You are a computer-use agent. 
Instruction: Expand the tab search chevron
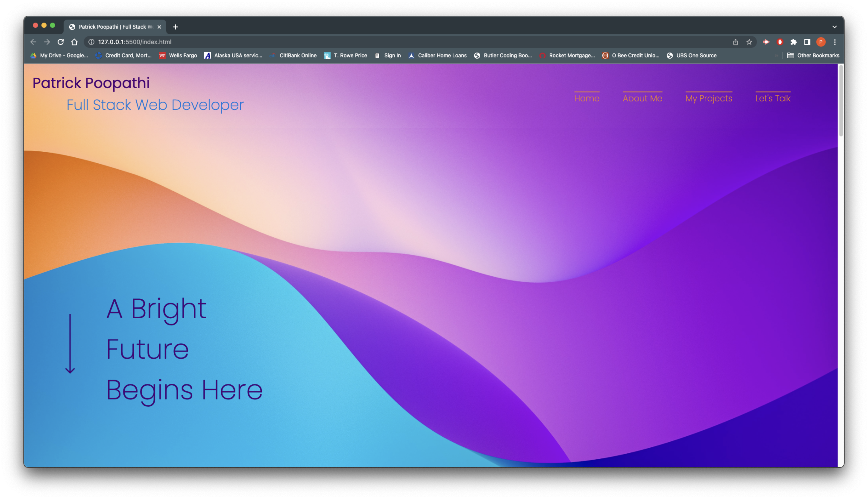[x=834, y=27]
